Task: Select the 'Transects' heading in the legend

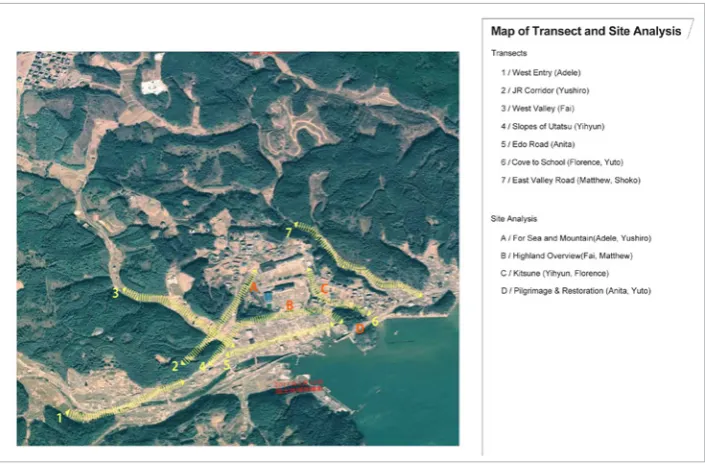Action: (509, 53)
